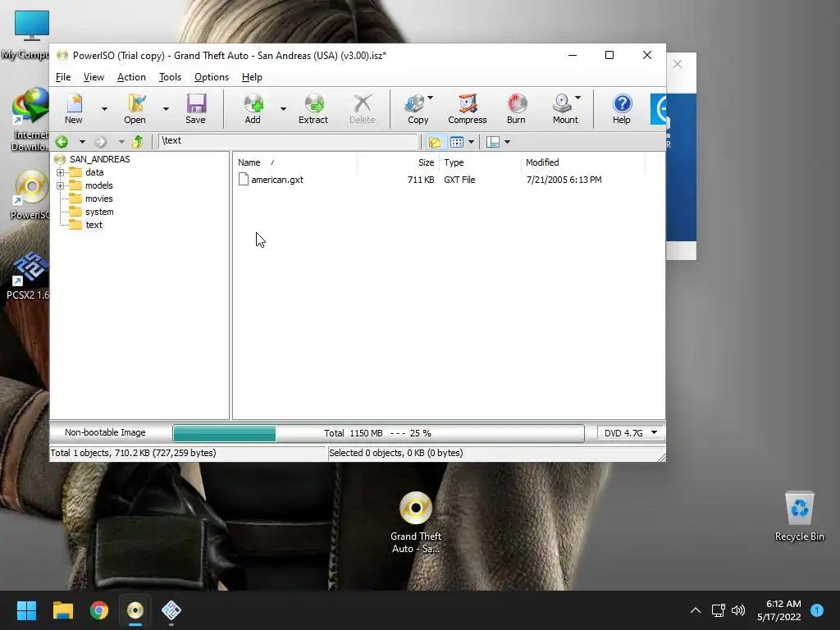
Task: Open File Explorer from taskbar
Action: coord(62,610)
